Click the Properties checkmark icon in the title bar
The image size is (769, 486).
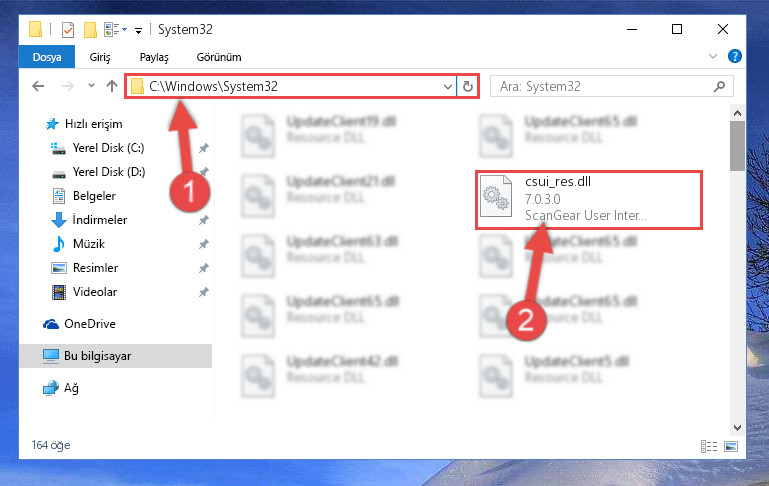pos(68,30)
